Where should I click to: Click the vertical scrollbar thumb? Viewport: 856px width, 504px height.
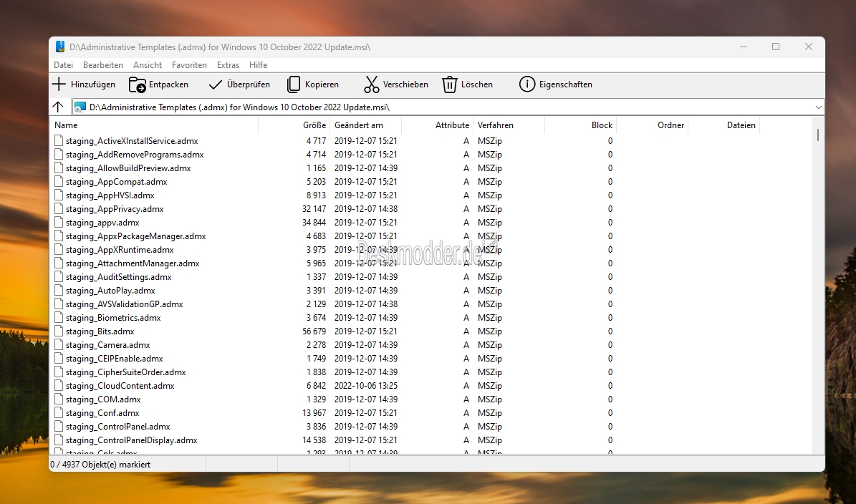pyautogui.click(x=818, y=135)
